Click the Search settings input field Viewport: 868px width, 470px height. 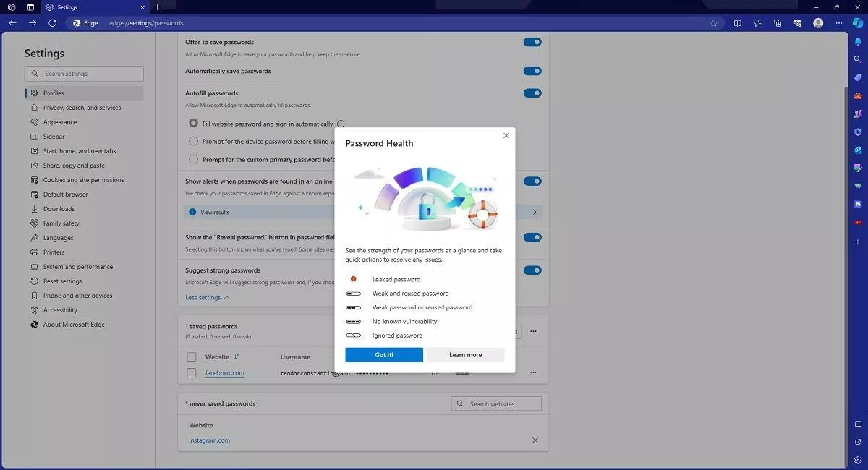tap(83, 73)
